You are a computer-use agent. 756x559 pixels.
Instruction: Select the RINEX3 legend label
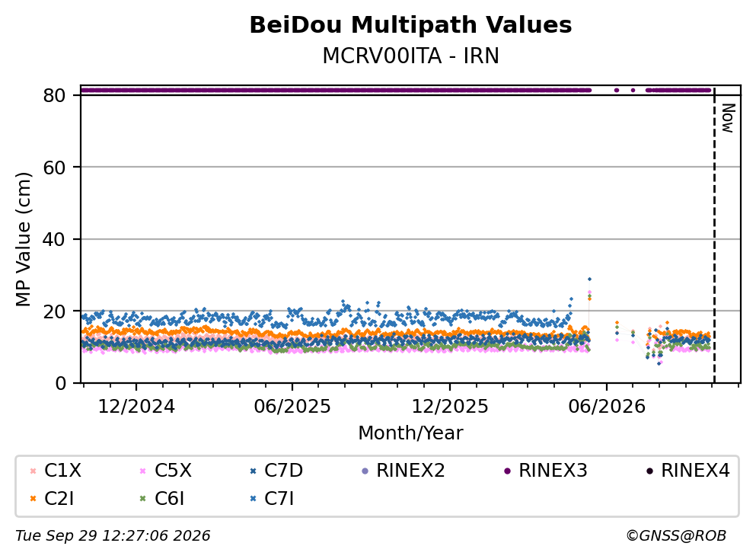coord(553,471)
